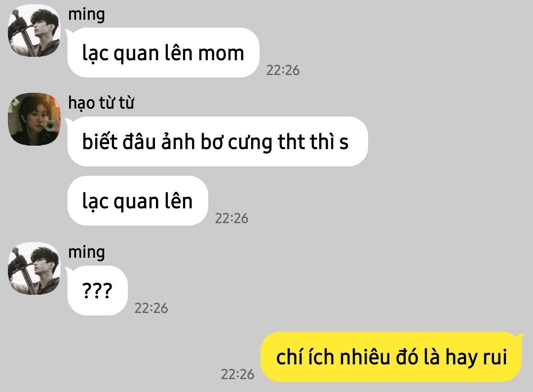Select the 'biết đâu ảnh bơ cưng' message
Viewport: 533px width, 392px height.
tap(218, 141)
